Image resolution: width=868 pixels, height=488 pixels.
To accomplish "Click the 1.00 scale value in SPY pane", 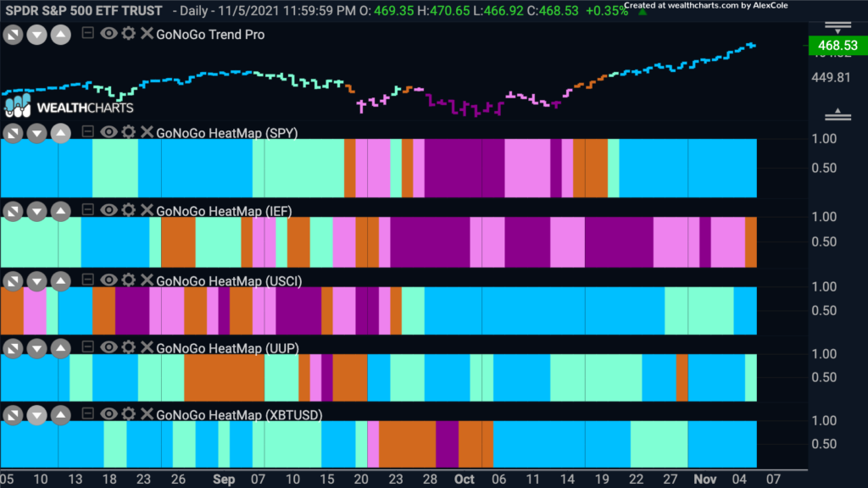I will (x=824, y=139).
